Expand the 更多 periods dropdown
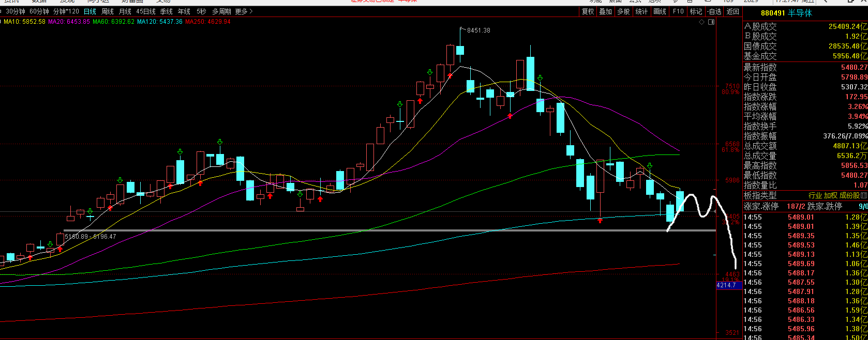The image size is (868, 340). pyautogui.click(x=244, y=11)
